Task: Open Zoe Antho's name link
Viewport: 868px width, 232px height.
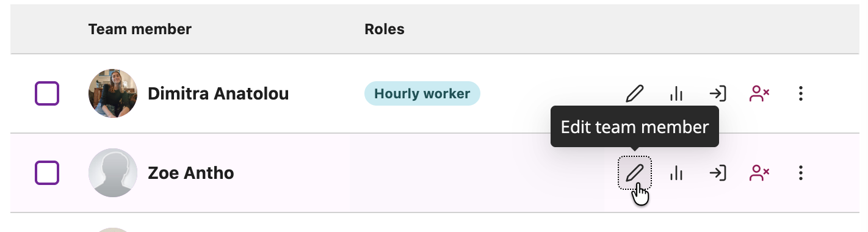Action: (191, 173)
